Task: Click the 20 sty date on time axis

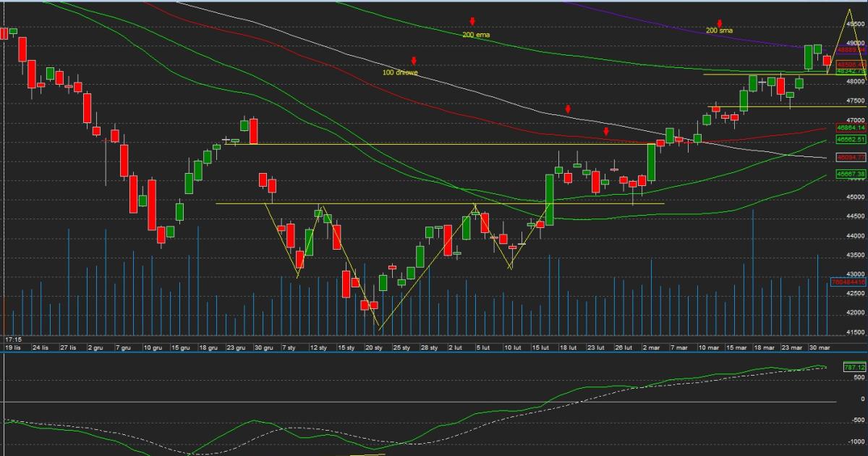Action: click(373, 348)
